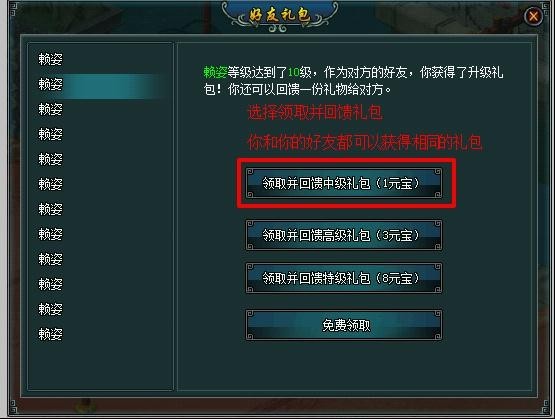
Task: Open the eighth 赖姿 friend list entry
Action: (50, 234)
